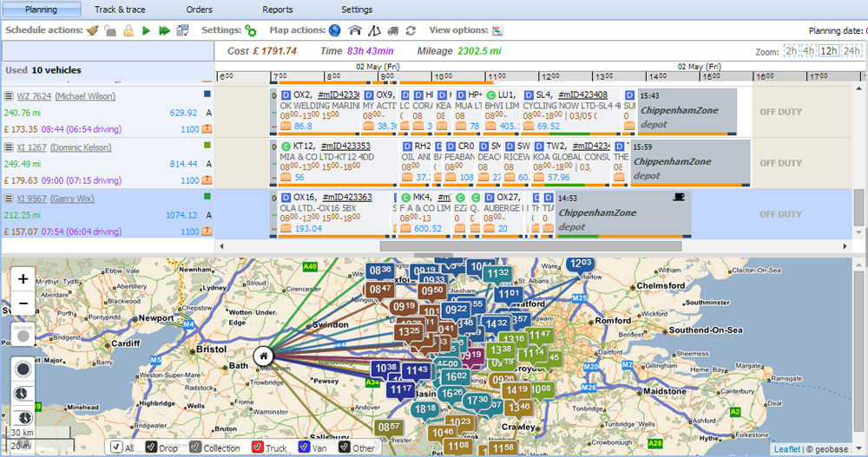Image resolution: width=868 pixels, height=457 pixels.
Task: Click the green play schedule icon
Action: coord(146,30)
